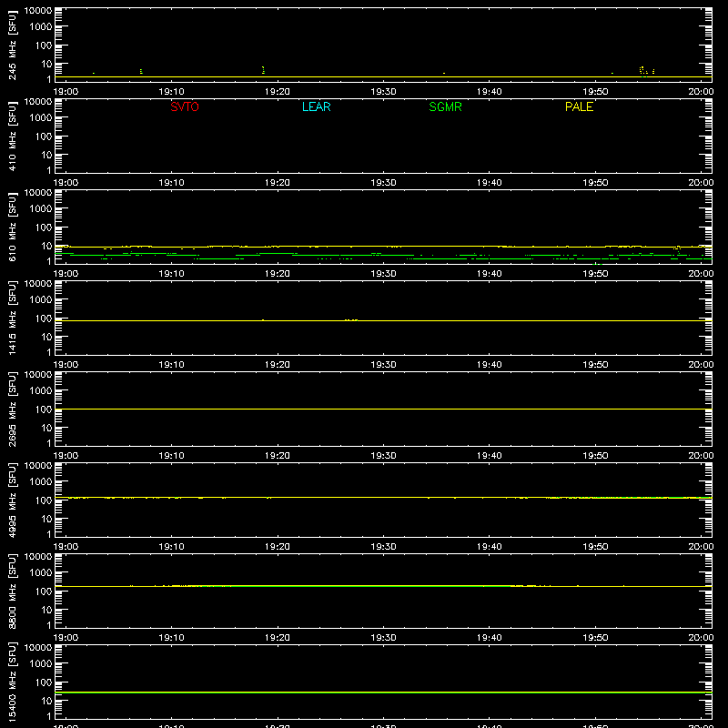
Task: Click 19:00 time label under 4995 MHz panel
Action: pyautogui.click(x=66, y=547)
